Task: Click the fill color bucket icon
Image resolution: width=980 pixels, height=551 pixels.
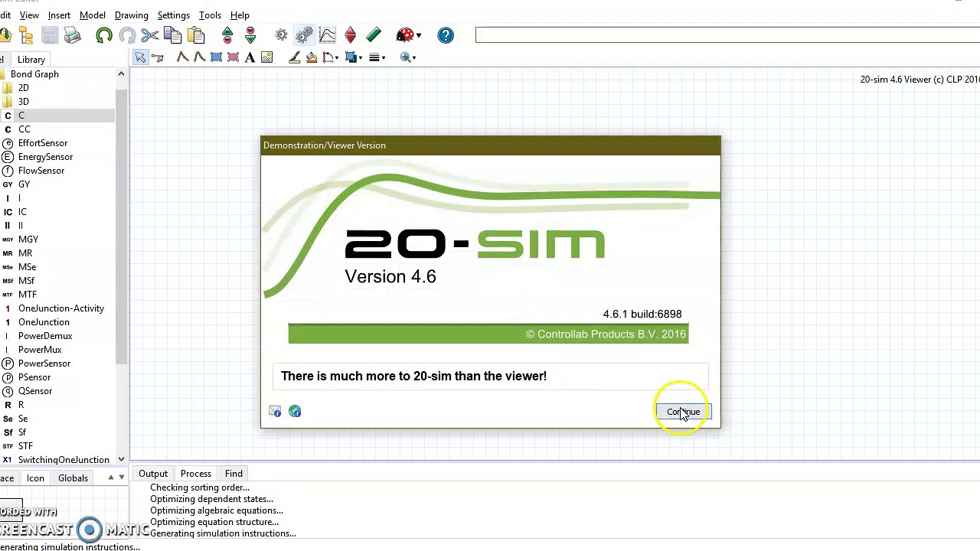Action: [312, 57]
